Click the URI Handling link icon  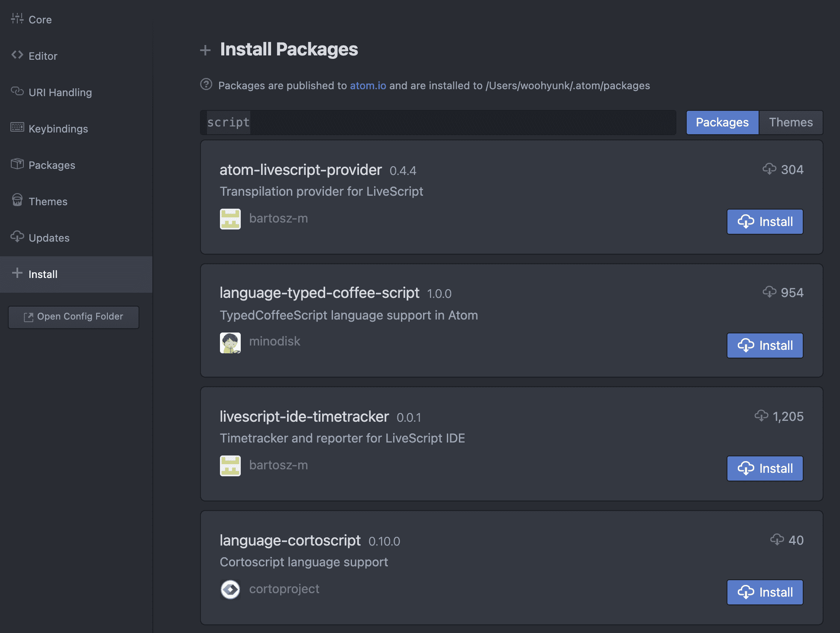pos(17,91)
